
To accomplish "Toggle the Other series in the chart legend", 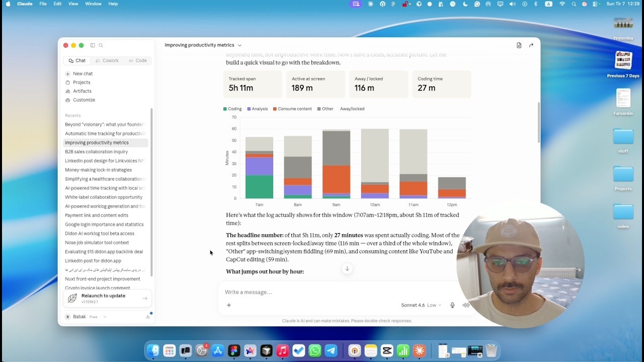I will tap(325, 109).
